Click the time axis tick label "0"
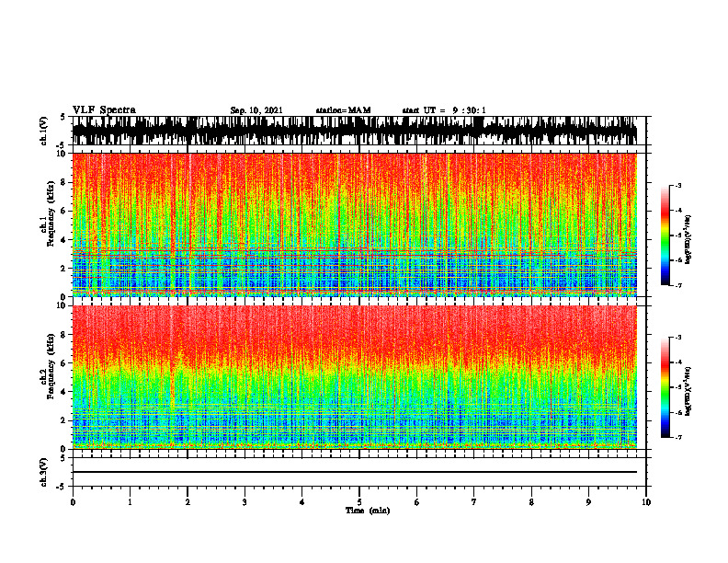The image size is (728, 563). [73, 502]
